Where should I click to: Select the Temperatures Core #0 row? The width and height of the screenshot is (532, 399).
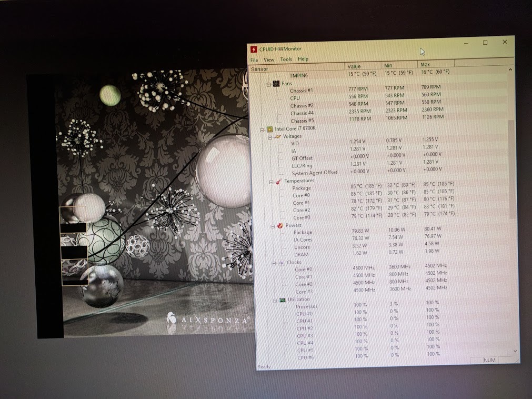click(x=380, y=194)
